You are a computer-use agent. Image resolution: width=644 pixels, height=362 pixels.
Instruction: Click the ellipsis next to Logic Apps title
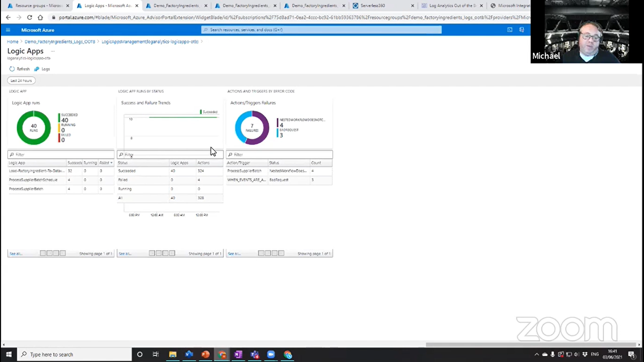pyautogui.click(x=53, y=51)
